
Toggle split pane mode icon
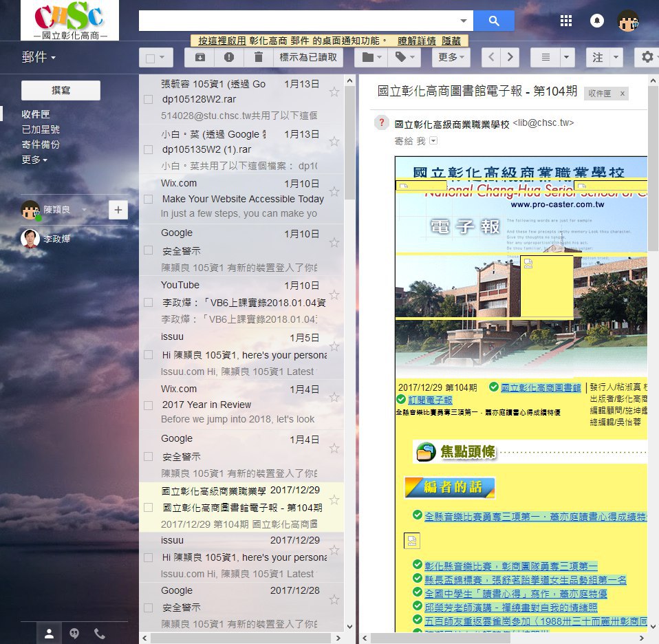click(545, 57)
